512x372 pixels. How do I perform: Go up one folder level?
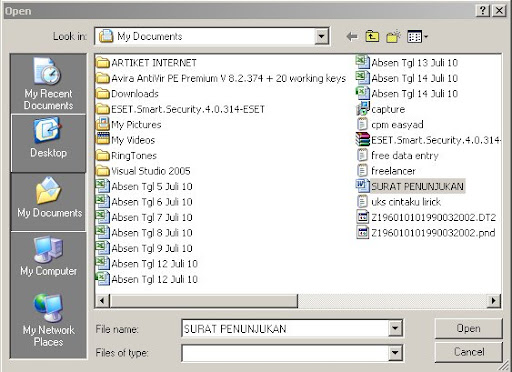coord(372,36)
